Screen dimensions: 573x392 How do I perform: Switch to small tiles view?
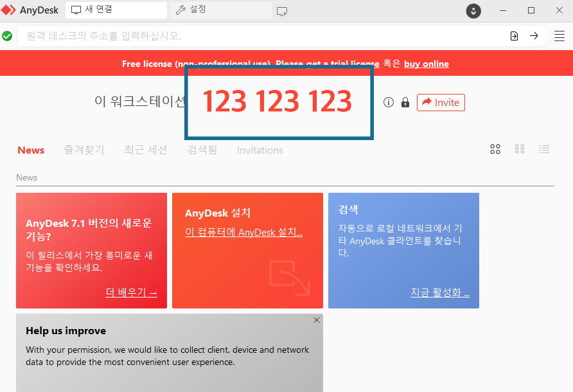520,149
